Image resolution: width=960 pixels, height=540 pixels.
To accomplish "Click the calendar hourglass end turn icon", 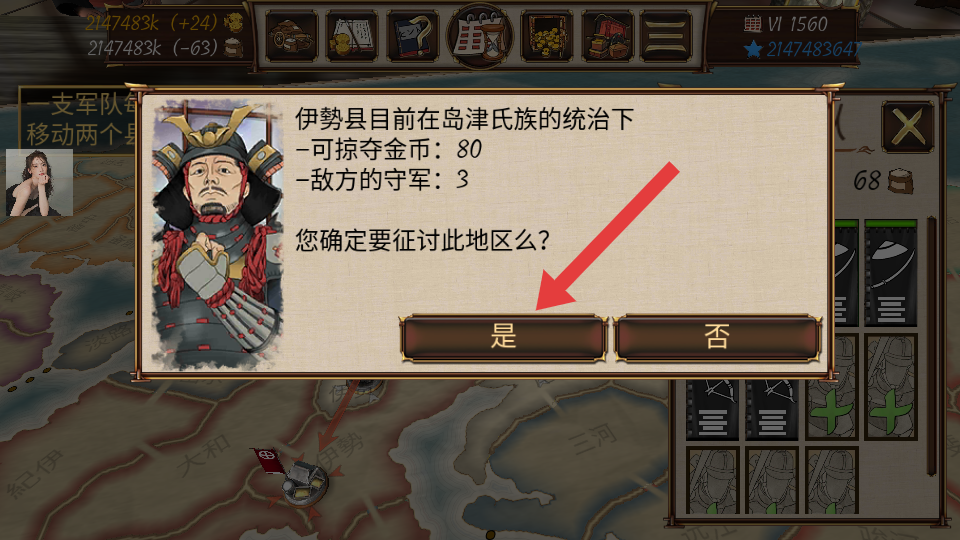I will pos(480,36).
